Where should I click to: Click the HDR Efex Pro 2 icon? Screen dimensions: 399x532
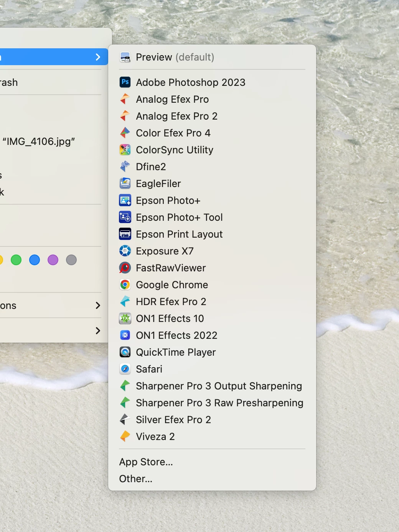[125, 301]
